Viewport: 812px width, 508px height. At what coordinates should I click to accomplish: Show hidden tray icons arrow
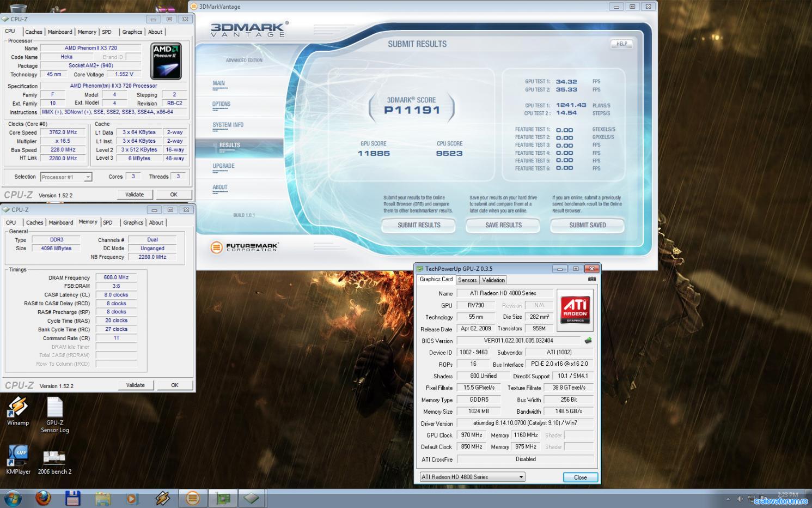tap(728, 499)
